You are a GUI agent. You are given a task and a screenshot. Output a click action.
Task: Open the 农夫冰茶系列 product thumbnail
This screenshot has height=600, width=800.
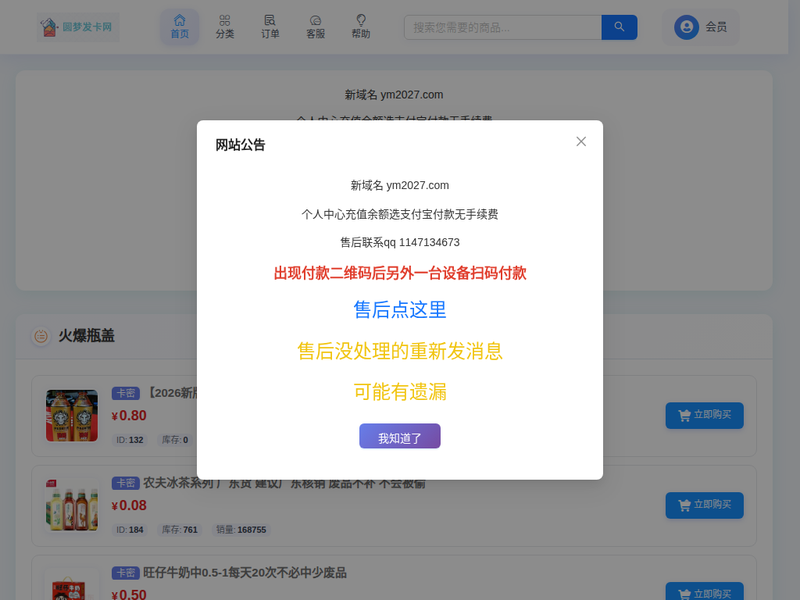[x=72, y=505]
